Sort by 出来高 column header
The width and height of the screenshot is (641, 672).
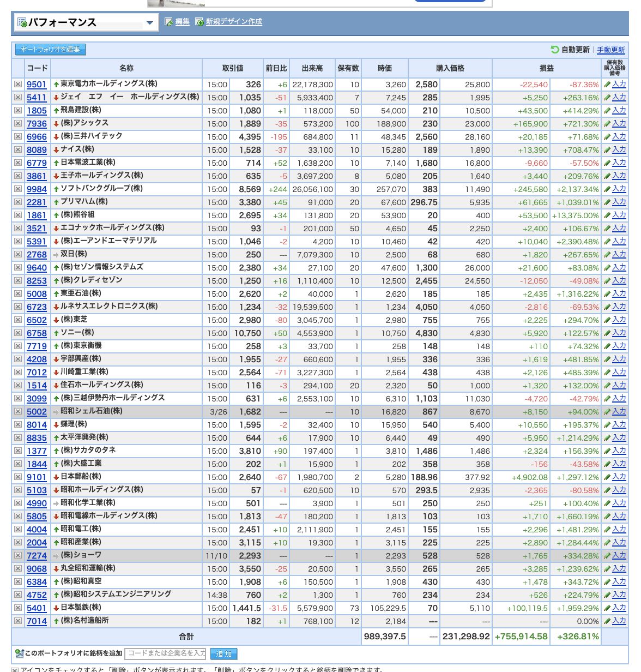(x=312, y=68)
